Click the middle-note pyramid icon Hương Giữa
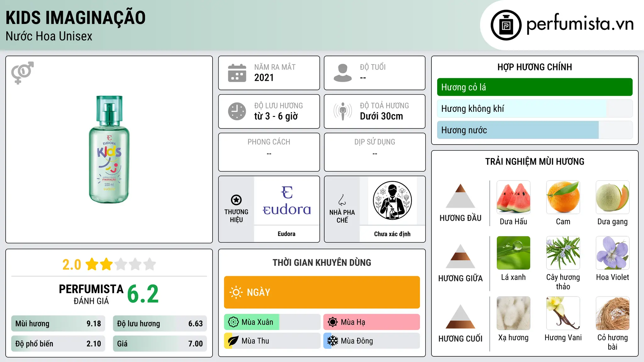 click(x=460, y=256)
